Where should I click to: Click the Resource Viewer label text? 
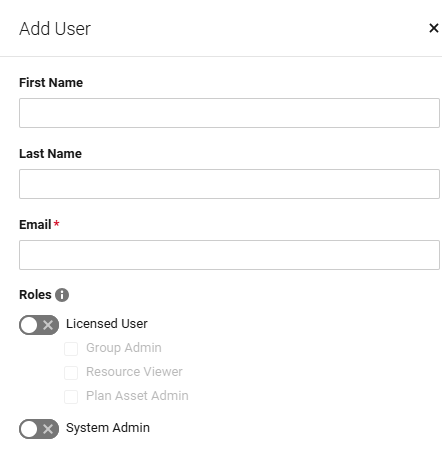point(134,372)
